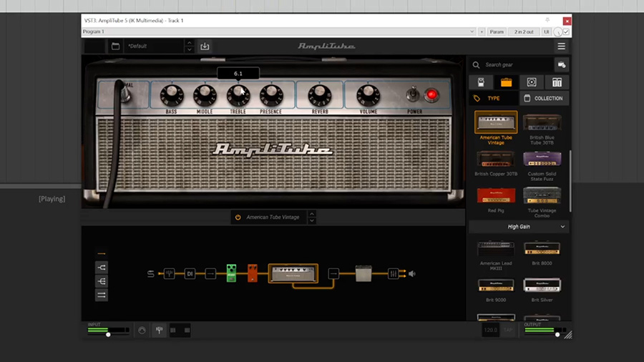Click the TAP tempo button
This screenshot has width=644, height=362.
(508, 330)
